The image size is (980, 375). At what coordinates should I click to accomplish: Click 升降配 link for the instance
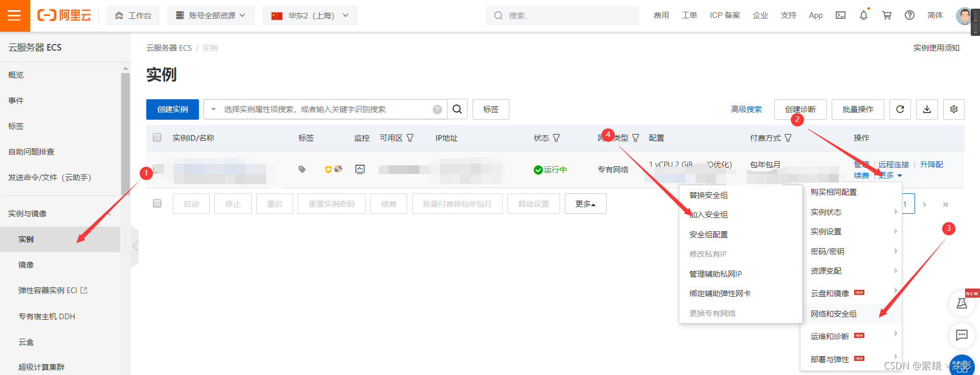931,164
